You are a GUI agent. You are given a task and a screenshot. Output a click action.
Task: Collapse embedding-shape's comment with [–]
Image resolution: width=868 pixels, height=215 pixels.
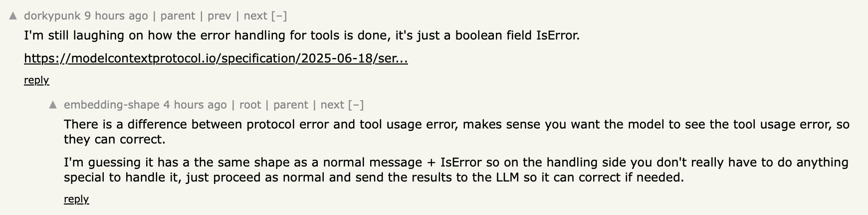pyautogui.click(x=356, y=105)
